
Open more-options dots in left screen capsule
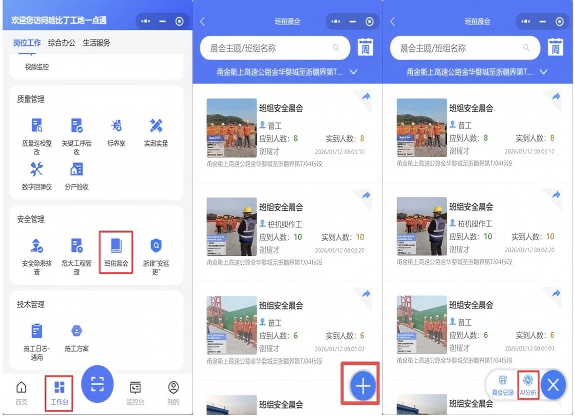(146, 21)
